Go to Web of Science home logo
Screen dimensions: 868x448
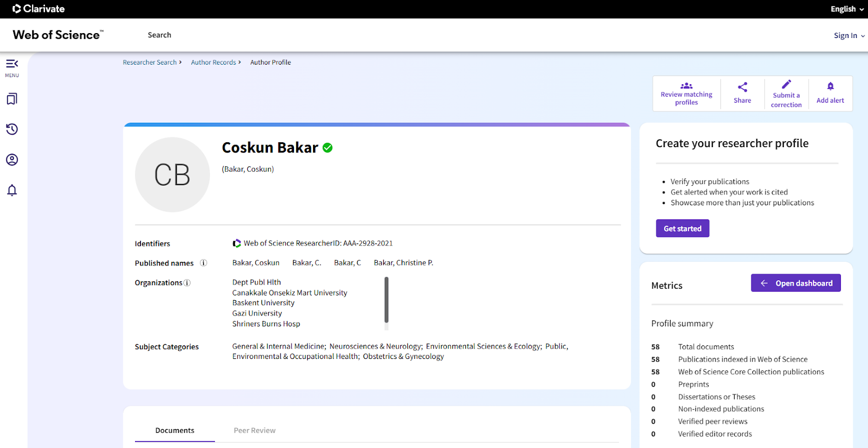[x=58, y=35]
